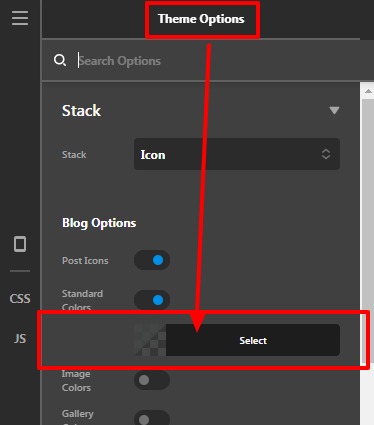Click the Theme Options panel title
The width and height of the screenshot is (374, 425).
(x=201, y=19)
